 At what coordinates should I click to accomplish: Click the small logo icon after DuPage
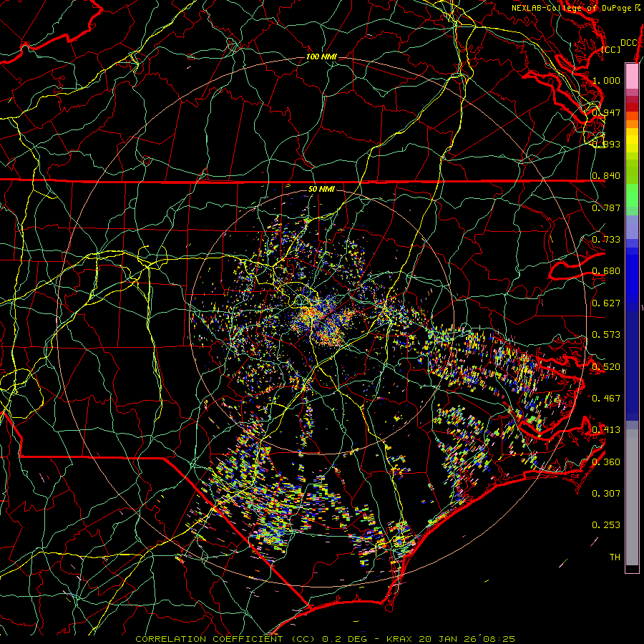click(x=638, y=8)
